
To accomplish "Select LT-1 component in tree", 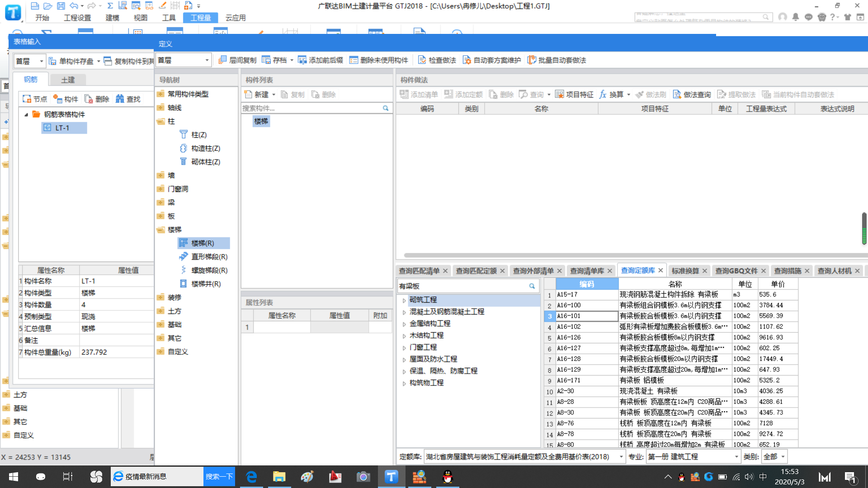I will (64, 128).
